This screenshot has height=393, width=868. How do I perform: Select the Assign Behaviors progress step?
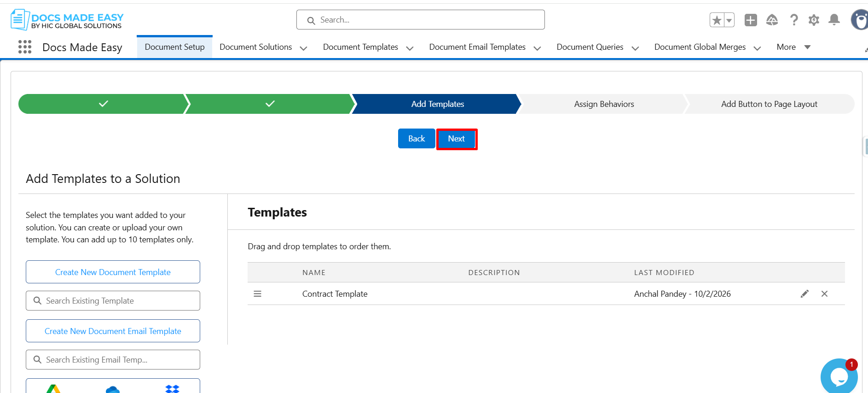(x=603, y=104)
